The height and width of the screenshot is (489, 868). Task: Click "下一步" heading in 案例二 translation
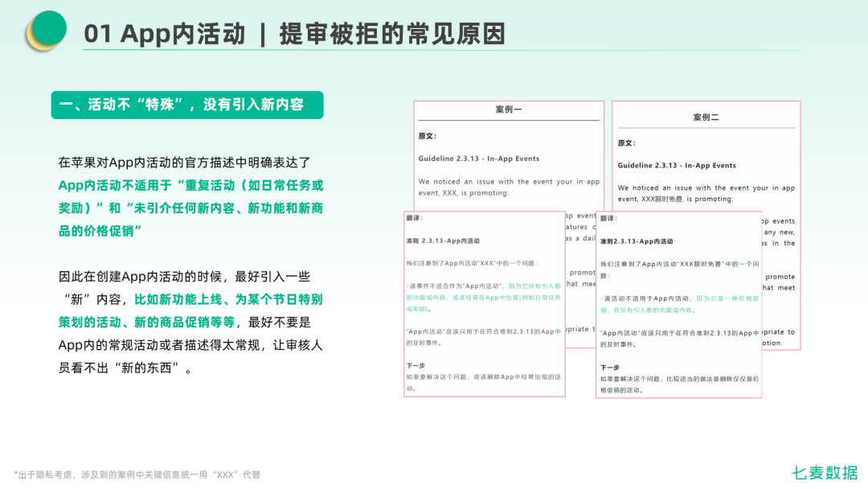tap(609, 368)
